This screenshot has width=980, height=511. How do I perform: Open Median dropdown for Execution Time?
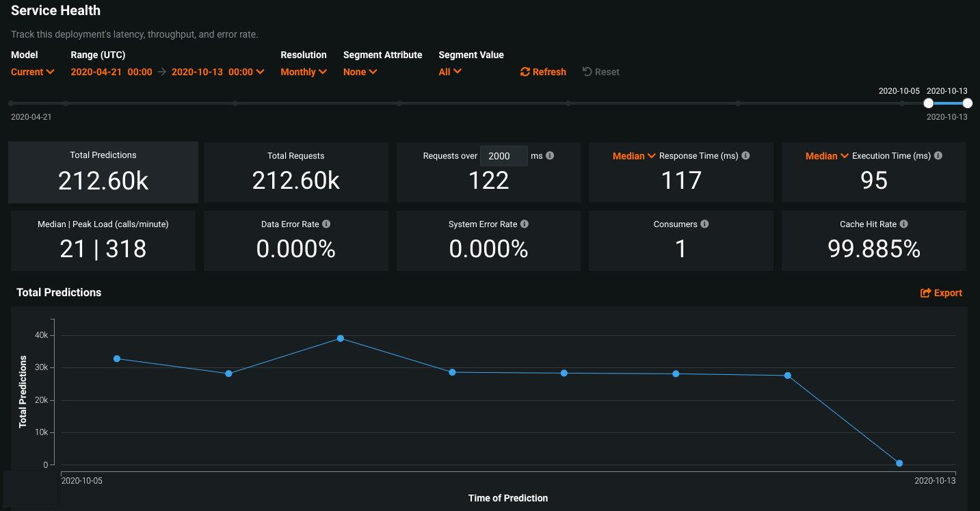pos(826,156)
